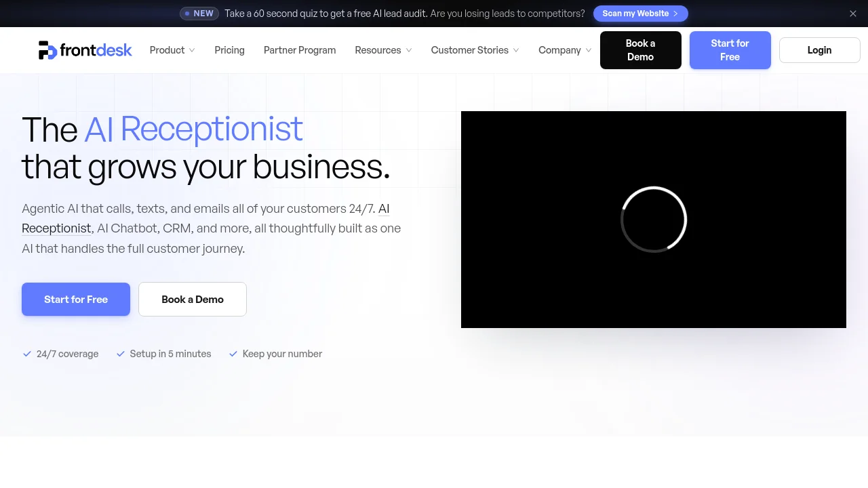Viewport: 868px width, 488px height.
Task: Expand the Company dropdown
Action: click(x=565, y=50)
